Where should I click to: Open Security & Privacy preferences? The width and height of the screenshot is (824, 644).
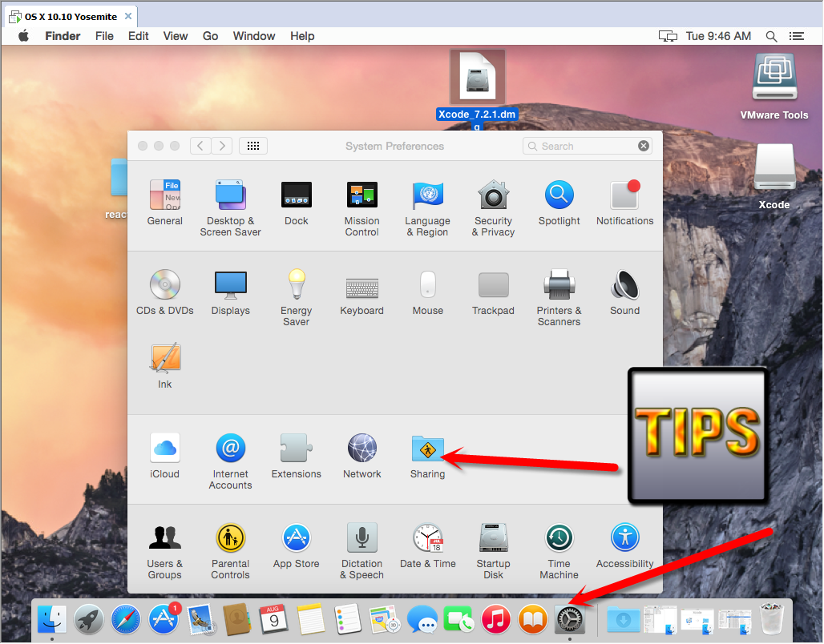(x=493, y=195)
